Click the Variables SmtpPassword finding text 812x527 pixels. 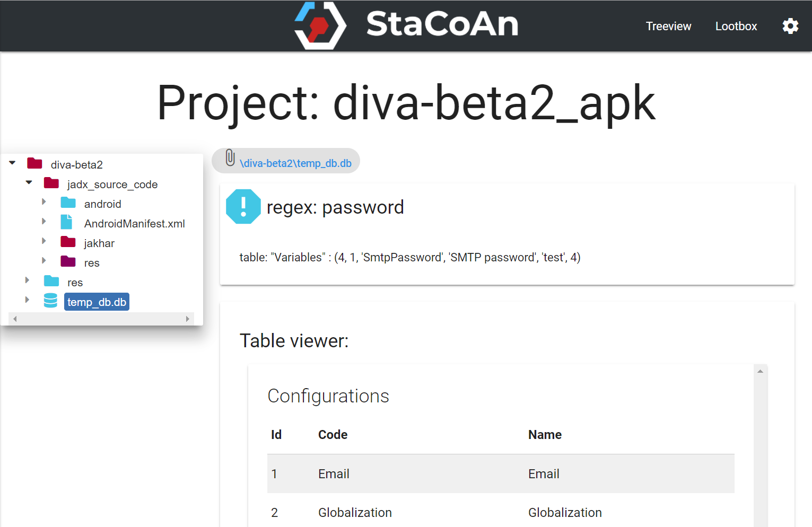(409, 258)
